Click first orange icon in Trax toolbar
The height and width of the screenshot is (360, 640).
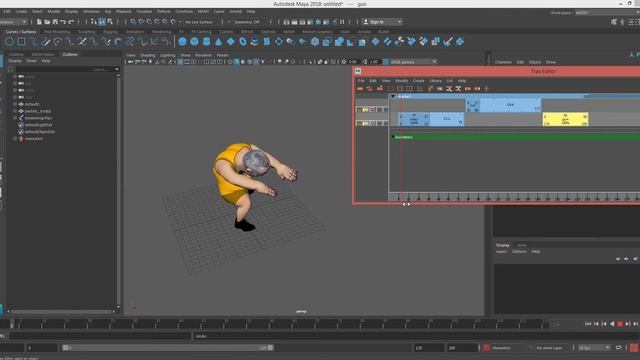[360, 89]
